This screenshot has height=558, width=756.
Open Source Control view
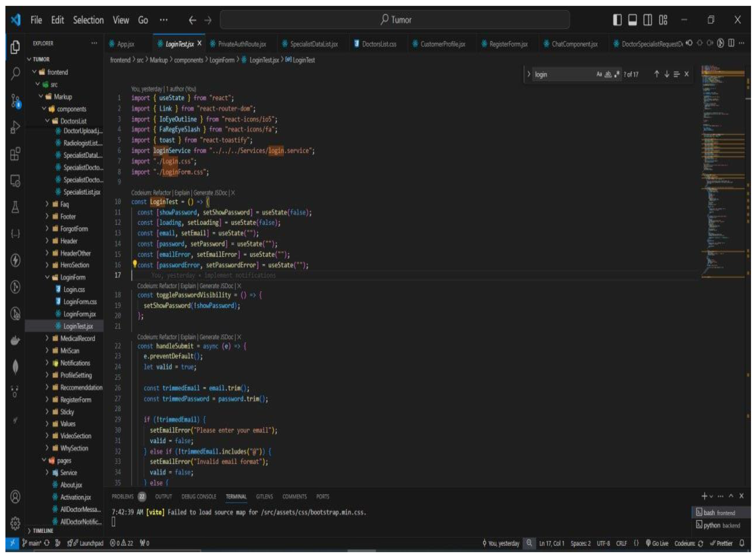[x=15, y=101]
